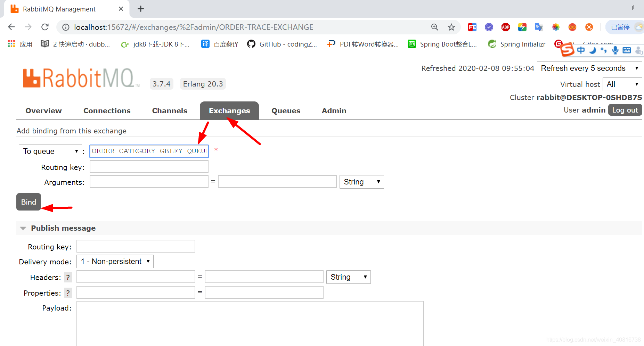Open the purple checkmark extension icon
This screenshot has width=644, height=346.
pos(489,27)
